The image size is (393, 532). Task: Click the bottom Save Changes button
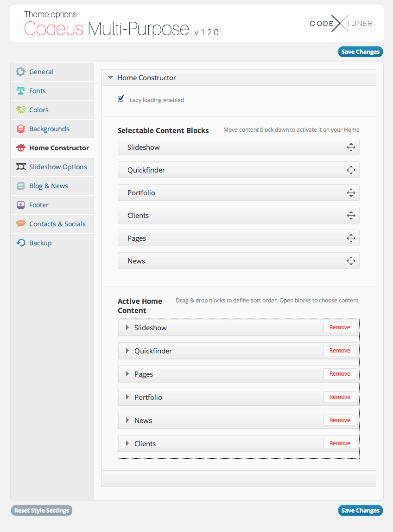coord(361,510)
